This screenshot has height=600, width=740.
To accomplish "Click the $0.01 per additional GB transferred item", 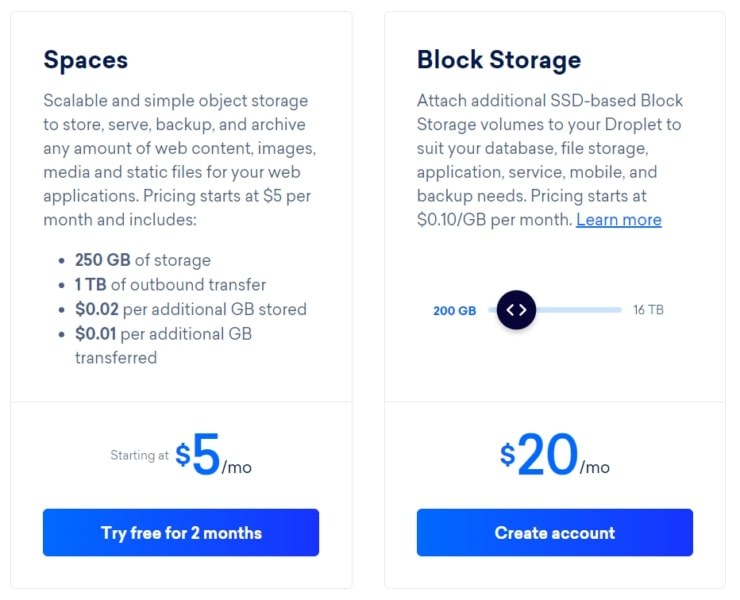I will (x=163, y=346).
